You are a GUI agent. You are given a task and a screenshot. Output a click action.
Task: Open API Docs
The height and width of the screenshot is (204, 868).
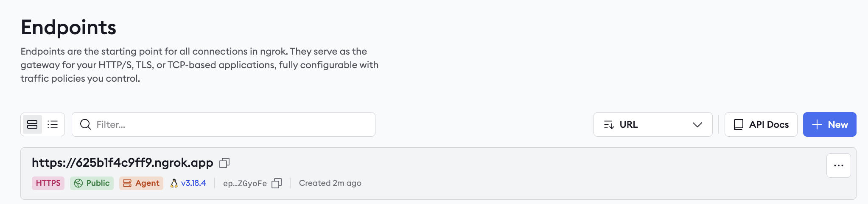(761, 124)
